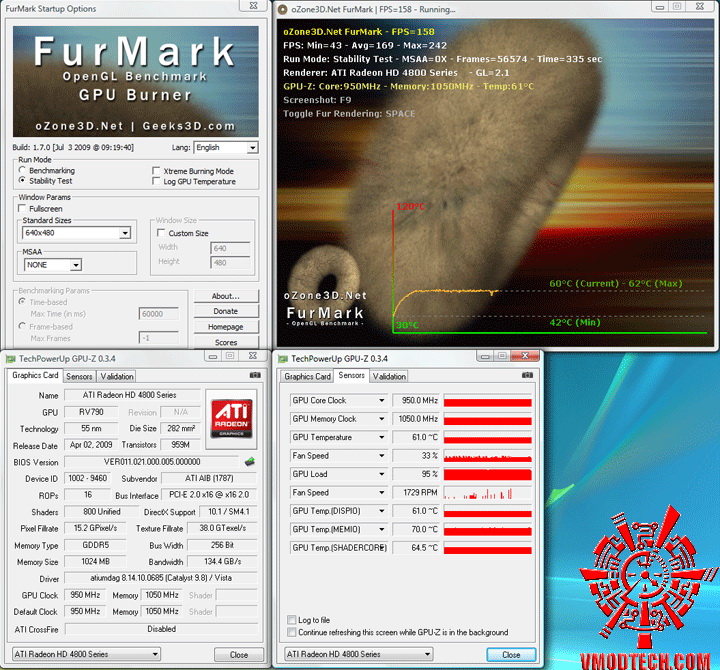This screenshot has height=670, width=720.
Task: Click the Driver atiumdag version field
Action: coord(161,578)
